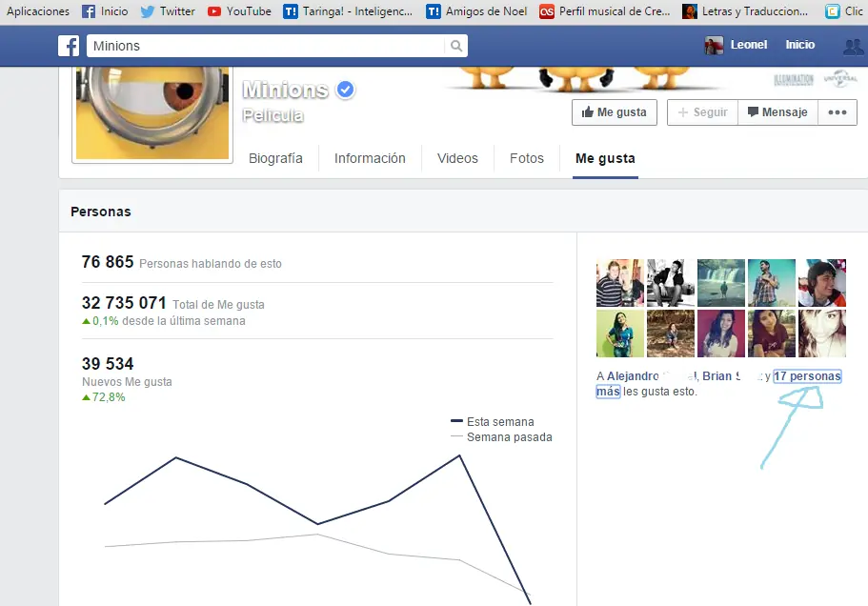This screenshot has width=868, height=606.
Task: Click the Minions search input field
Action: (266, 46)
